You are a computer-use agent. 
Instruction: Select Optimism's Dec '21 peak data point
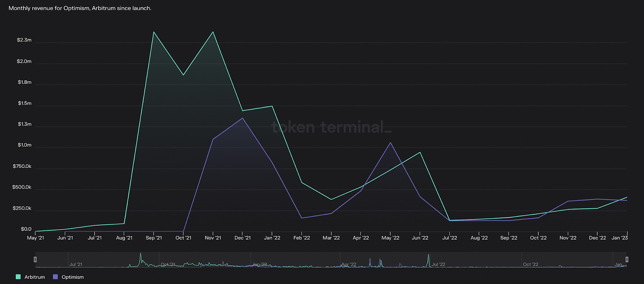pyautogui.click(x=242, y=118)
